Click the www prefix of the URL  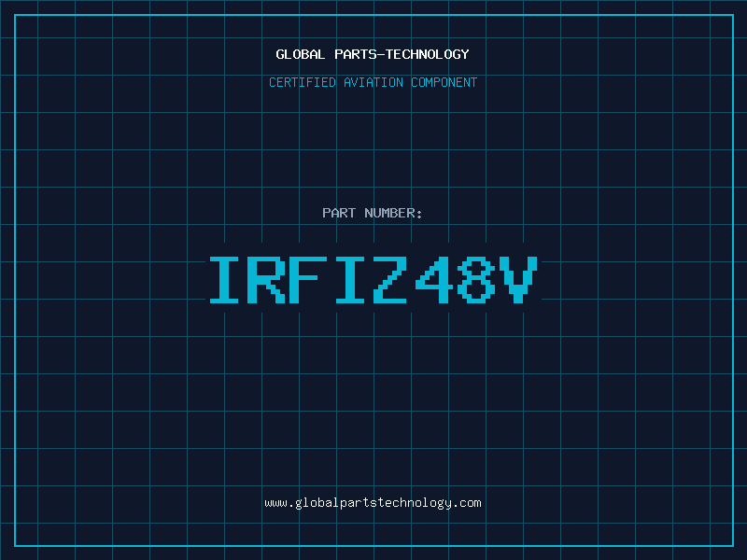coord(275,503)
